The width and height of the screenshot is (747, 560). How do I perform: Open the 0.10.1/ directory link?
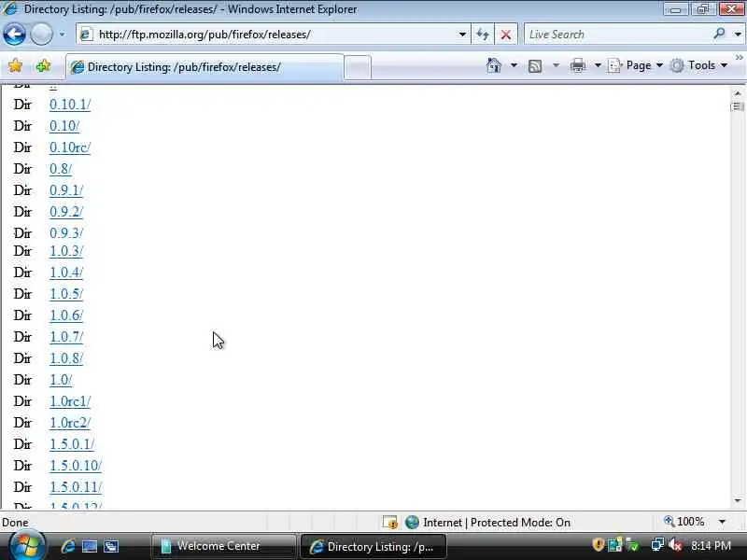pos(70,105)
